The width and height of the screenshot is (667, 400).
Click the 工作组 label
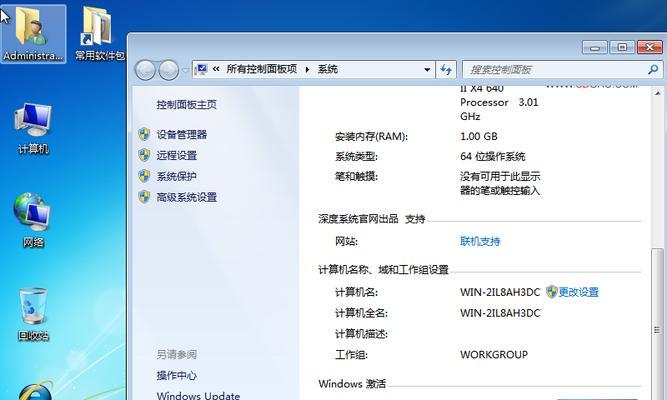[x=351, y=354]
